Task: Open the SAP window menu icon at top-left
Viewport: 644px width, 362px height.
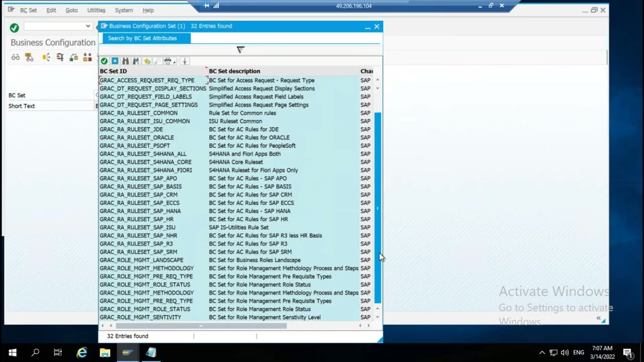Action: pyautogui.click(x=11, y=10)
